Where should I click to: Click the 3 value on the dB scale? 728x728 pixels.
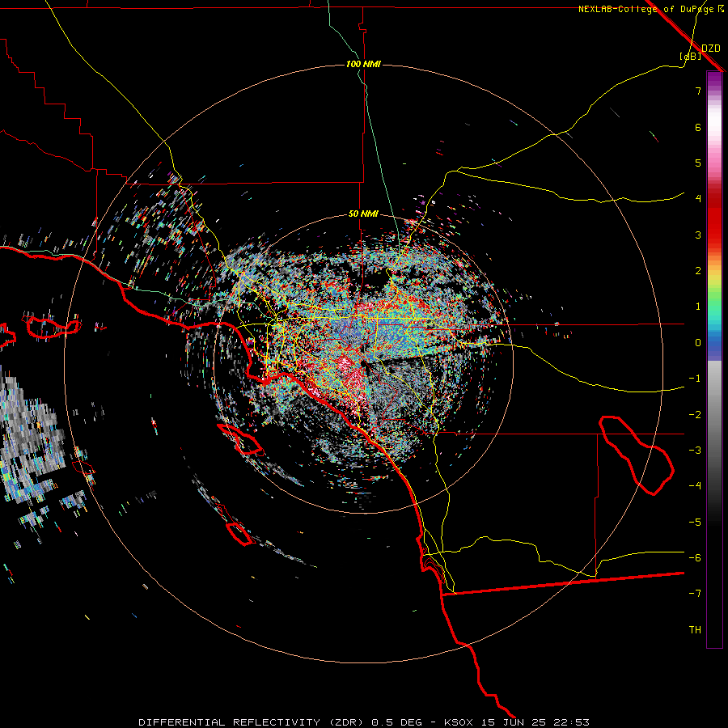click(x=698, y=235)
